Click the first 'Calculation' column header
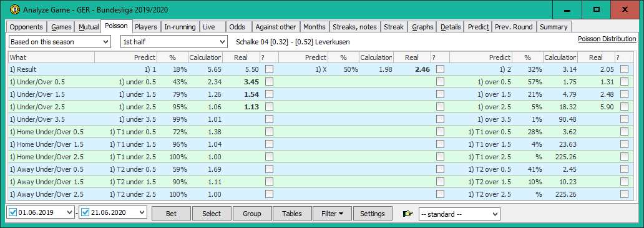This screenshot has height=228, width=644. [205, 57]
